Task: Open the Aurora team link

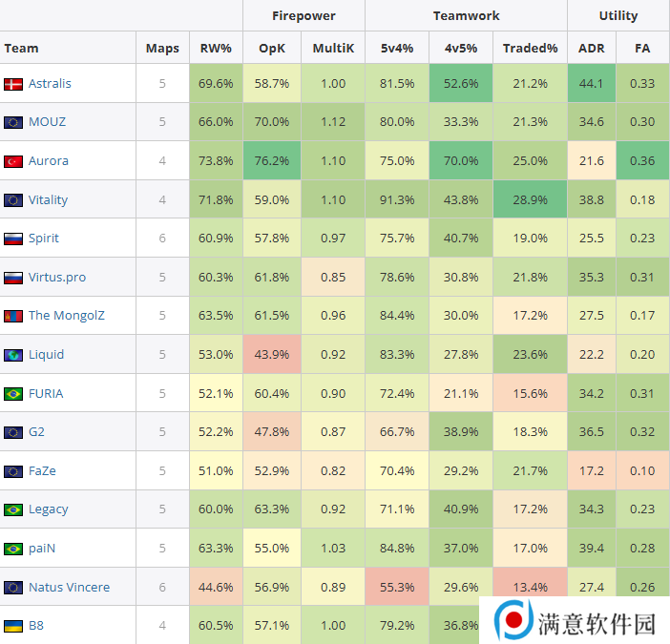Action: [x=49, y=161]
